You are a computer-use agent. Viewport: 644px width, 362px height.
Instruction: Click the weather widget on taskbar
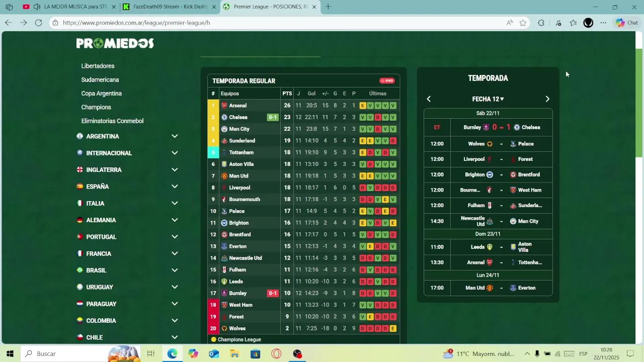click(478, 354)
